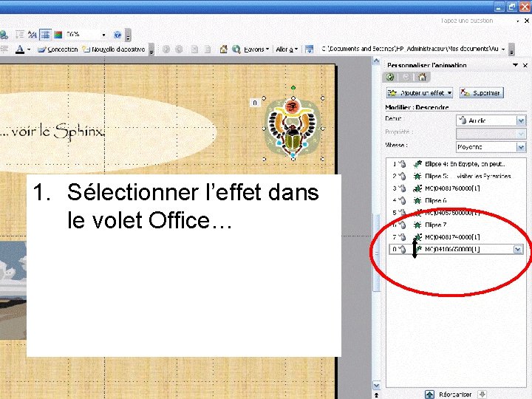
Task: Click the slide scrollbar down arrow
Action: click(376, 386)
